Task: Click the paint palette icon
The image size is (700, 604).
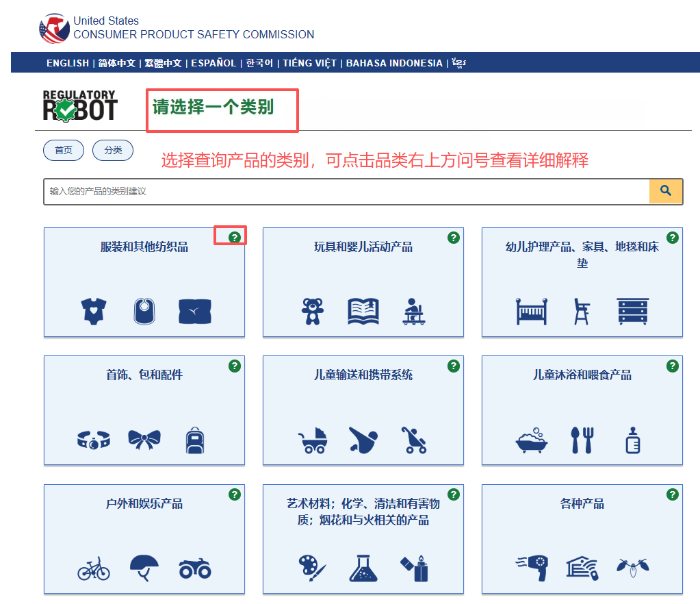Action: 313,568
